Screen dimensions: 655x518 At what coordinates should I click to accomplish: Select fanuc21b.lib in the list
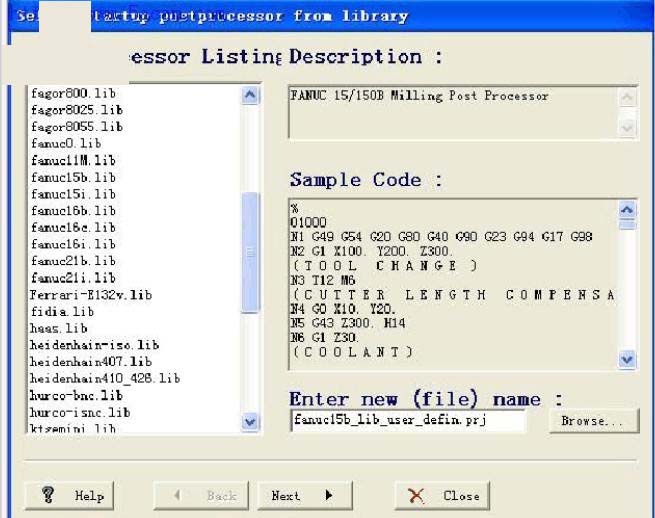click(x=73, y=261)
